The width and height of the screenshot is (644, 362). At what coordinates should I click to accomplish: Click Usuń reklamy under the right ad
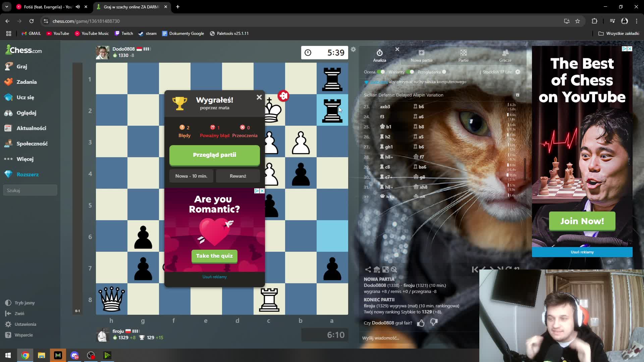(582, 252)
